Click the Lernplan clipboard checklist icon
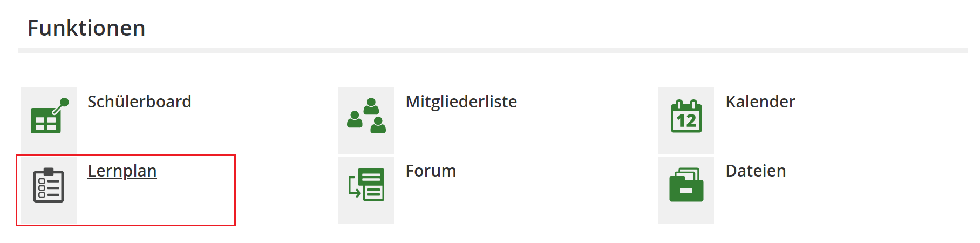 click(49, 186)
